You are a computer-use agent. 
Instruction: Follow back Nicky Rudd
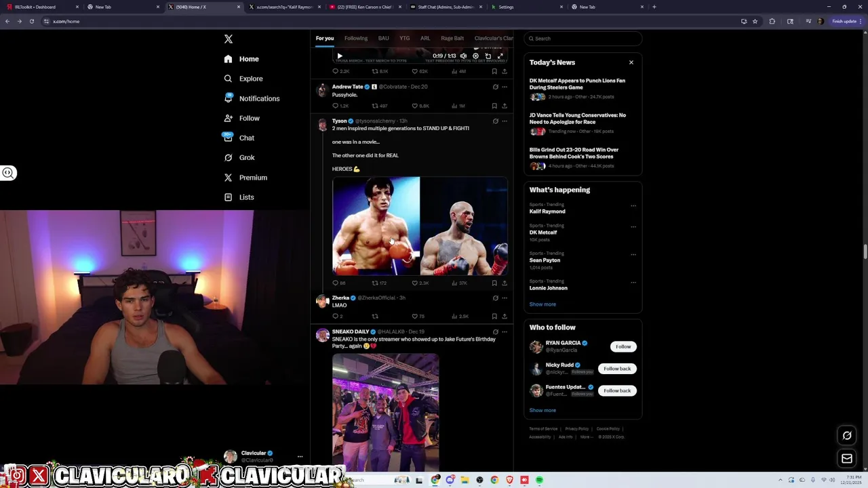(x=617, y=369)
